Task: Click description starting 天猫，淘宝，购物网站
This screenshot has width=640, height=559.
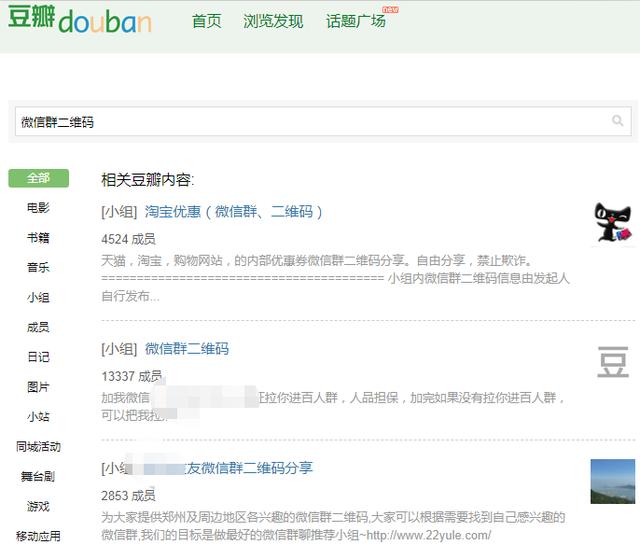Action: pos(336,278)
